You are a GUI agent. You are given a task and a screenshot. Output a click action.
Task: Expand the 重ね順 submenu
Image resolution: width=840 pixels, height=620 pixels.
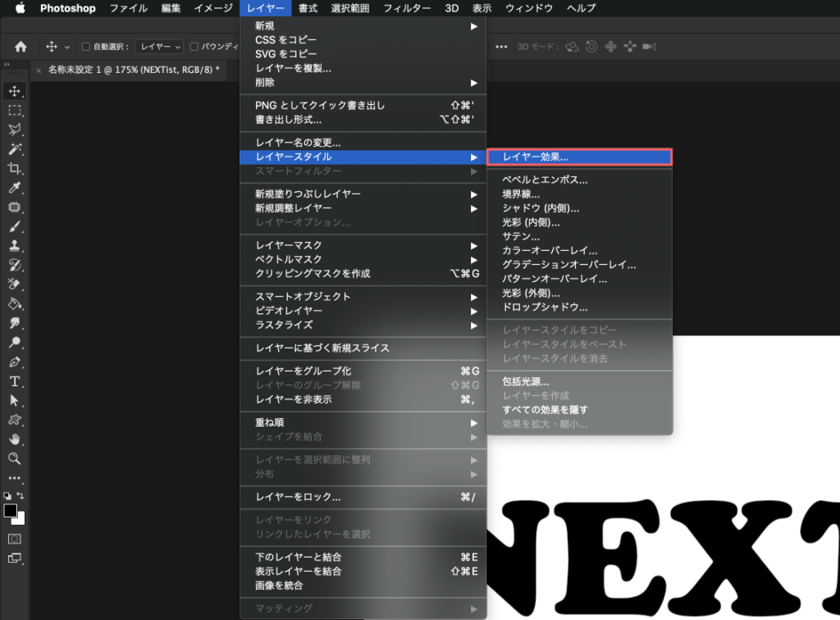[x=363, y=422]
